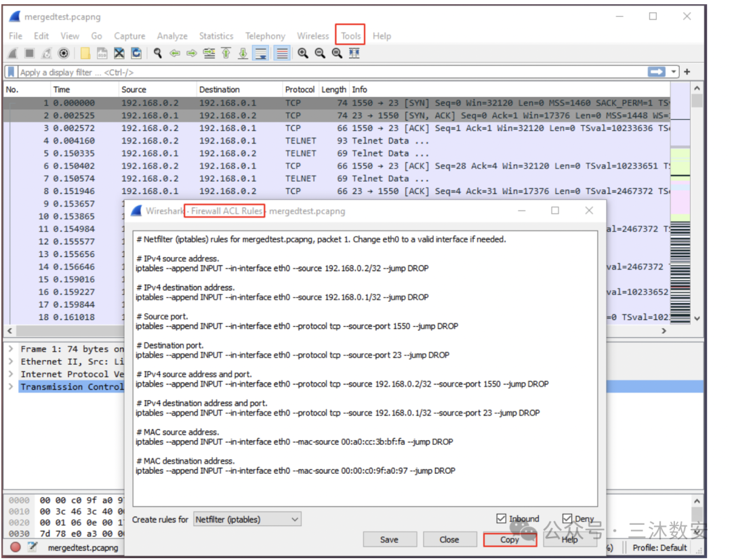Screen dimensions: 732x560
Task: Open the Analyze menu
Action: pyautogui.click(x=172, y=36)
